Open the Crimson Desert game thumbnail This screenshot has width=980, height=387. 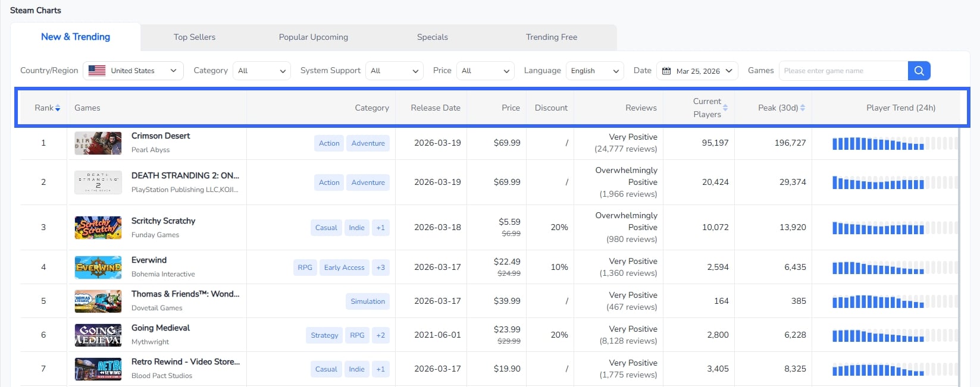pyautogui.click(x=98, y=143)
